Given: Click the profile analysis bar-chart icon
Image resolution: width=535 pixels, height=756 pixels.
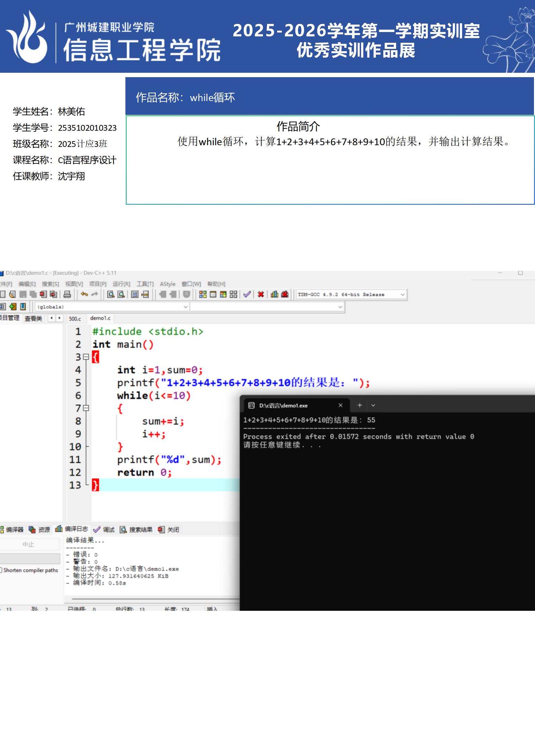Looking at the screenshot, I should [275, 294].
